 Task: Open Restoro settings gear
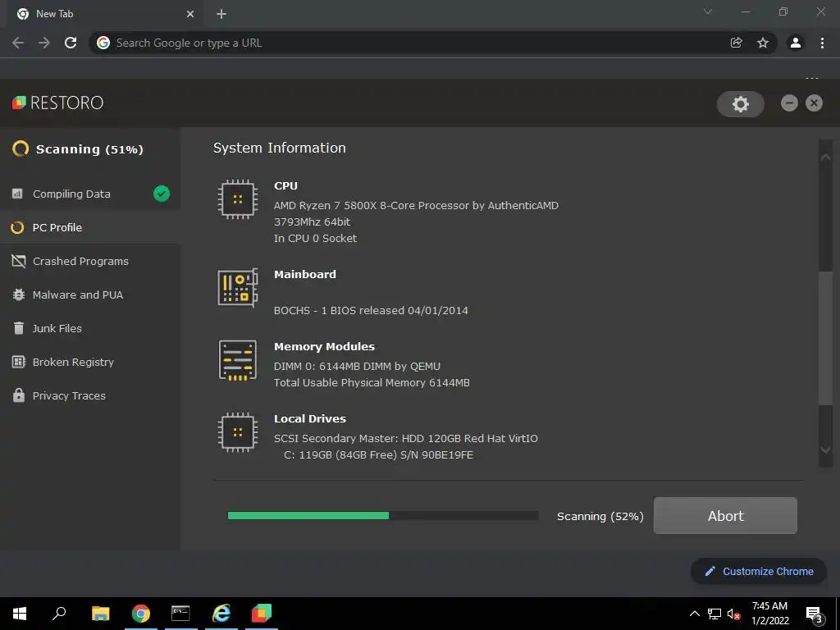pyautogui.click(x=741, y=104)
